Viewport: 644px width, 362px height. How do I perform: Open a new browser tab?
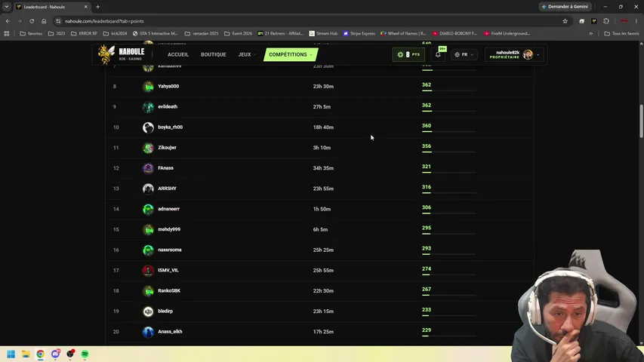(97, 7)
